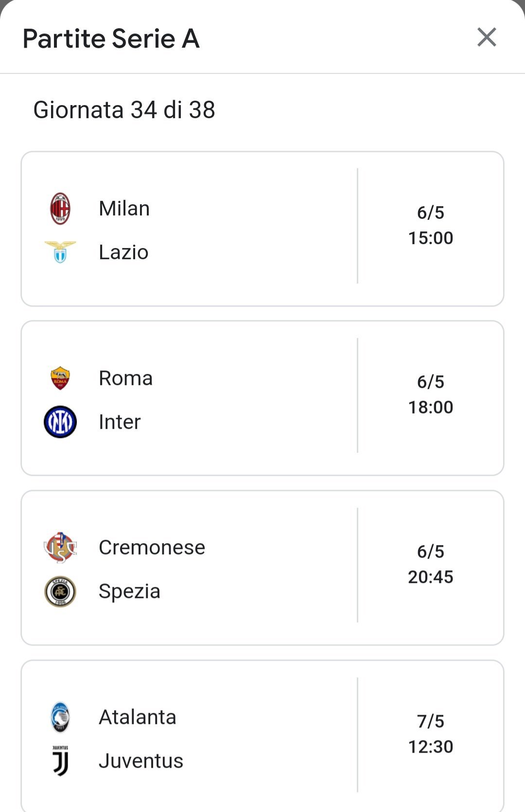Select the Lazio team name

tap(123, 252)
